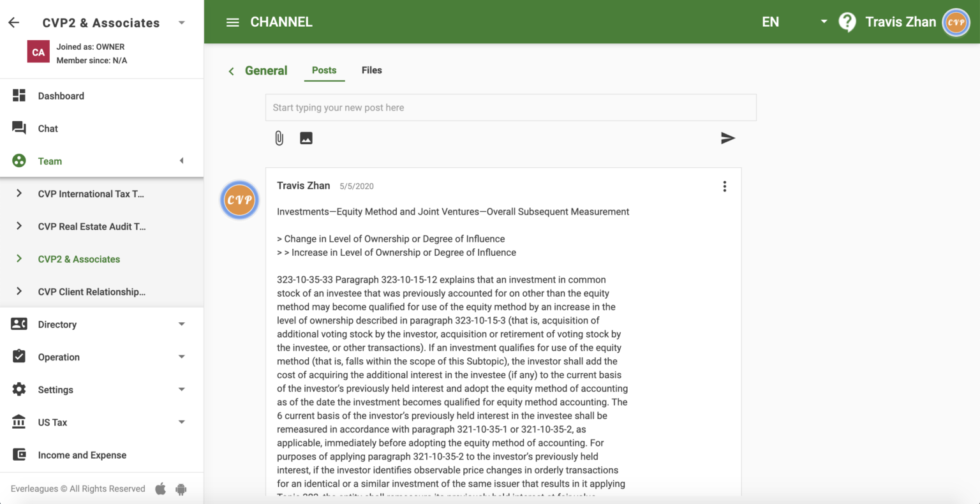Click the 'Member since: N/A' text
The height and width of the screenshot is (504, 980).
tap(92, 61)
